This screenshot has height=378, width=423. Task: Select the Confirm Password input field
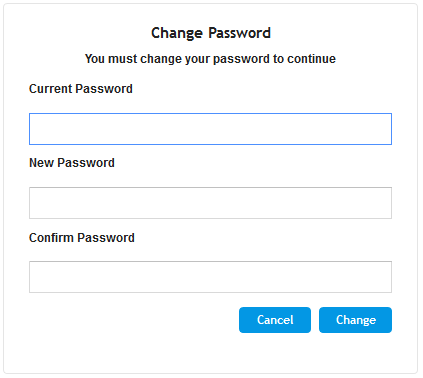(x=210, y=277)
